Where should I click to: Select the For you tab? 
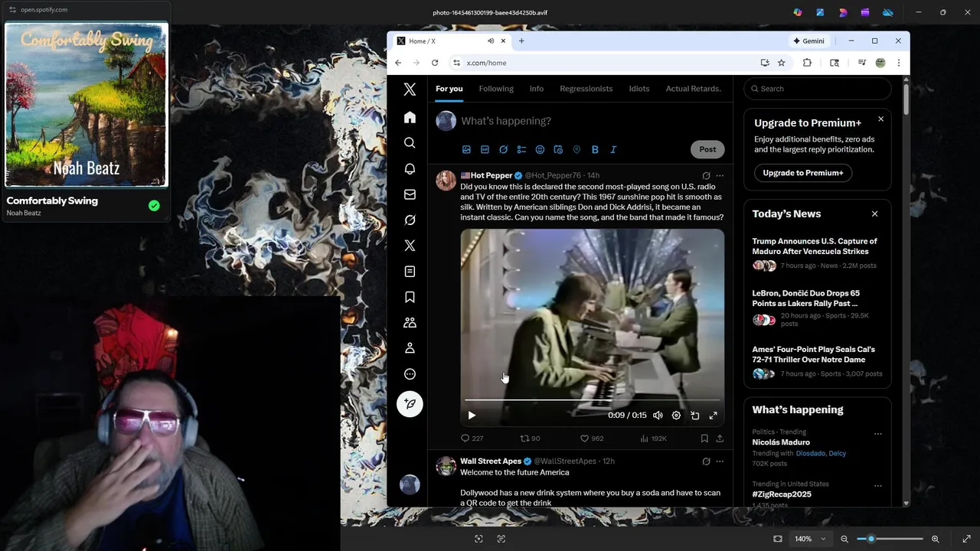[449, 89]
